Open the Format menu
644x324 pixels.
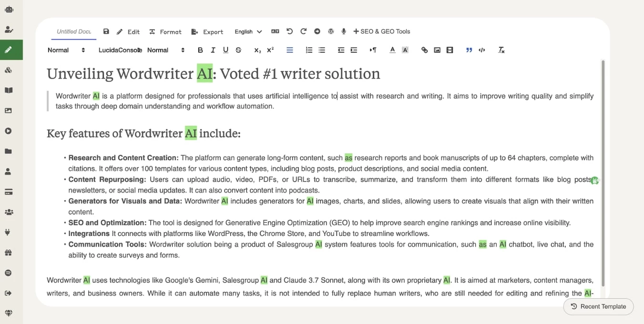click(165, 31)
